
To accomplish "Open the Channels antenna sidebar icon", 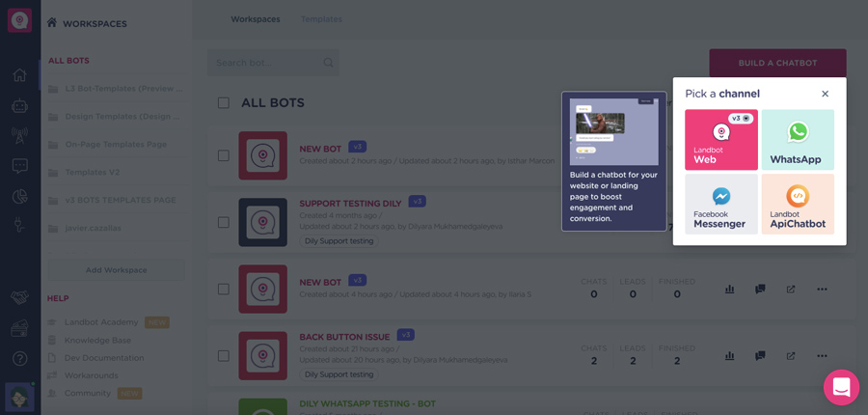I will click(x=19, y=135).
